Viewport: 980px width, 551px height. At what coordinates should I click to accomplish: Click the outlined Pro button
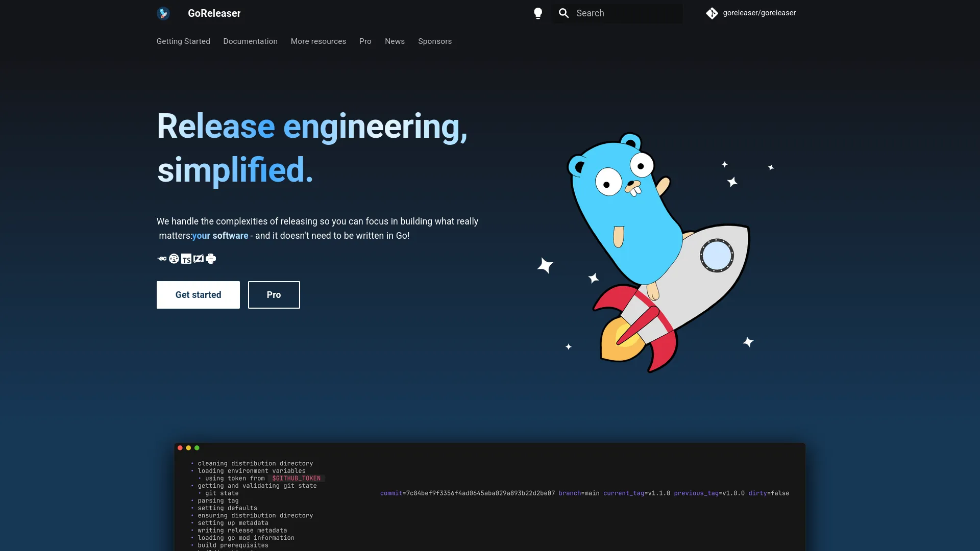(274, 295)
